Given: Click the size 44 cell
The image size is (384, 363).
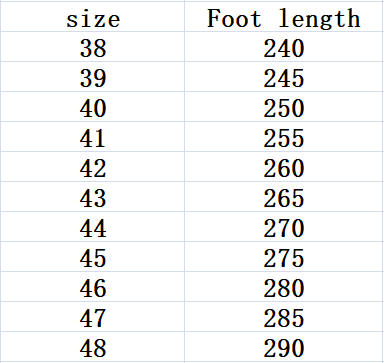Looking at the screenshot, I should (93, 227).
